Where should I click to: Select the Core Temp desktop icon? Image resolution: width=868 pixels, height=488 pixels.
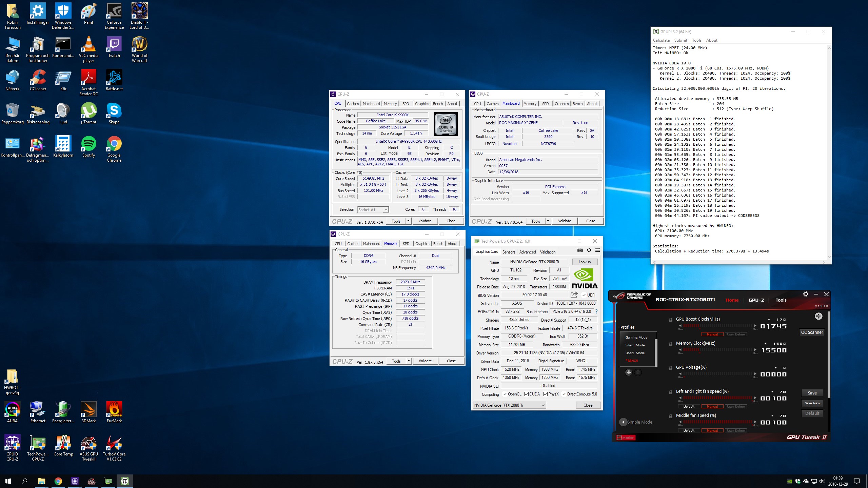[x=63, y=446]
